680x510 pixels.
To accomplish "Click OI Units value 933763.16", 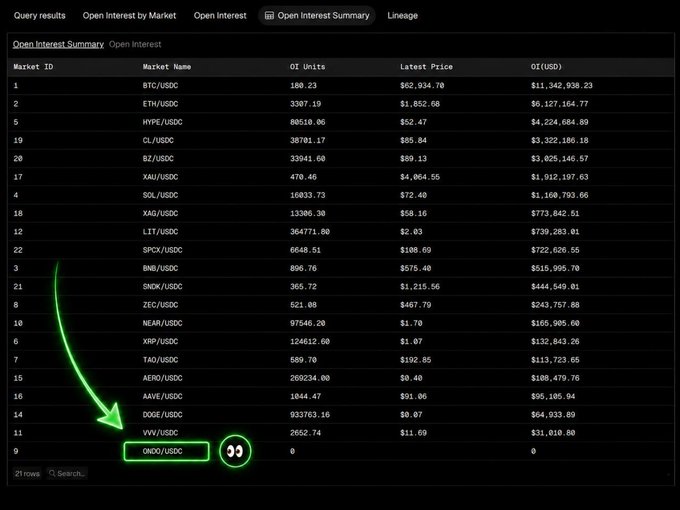I will [310, 415].
